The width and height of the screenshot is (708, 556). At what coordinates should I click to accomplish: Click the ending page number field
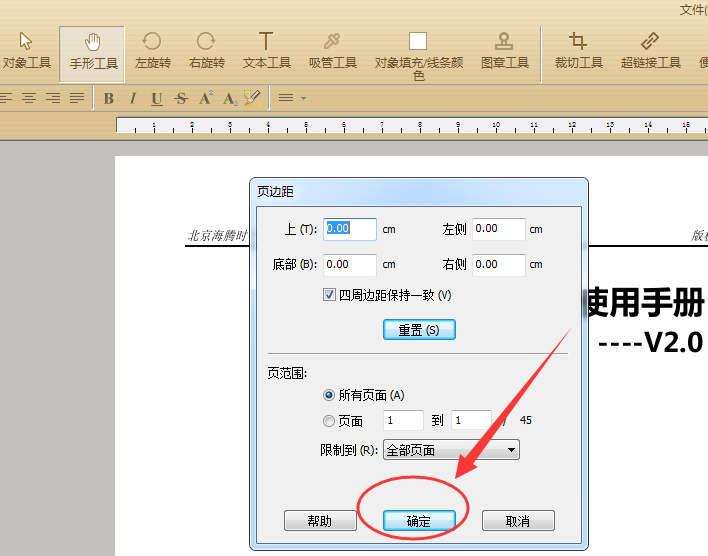pos(471,420)
